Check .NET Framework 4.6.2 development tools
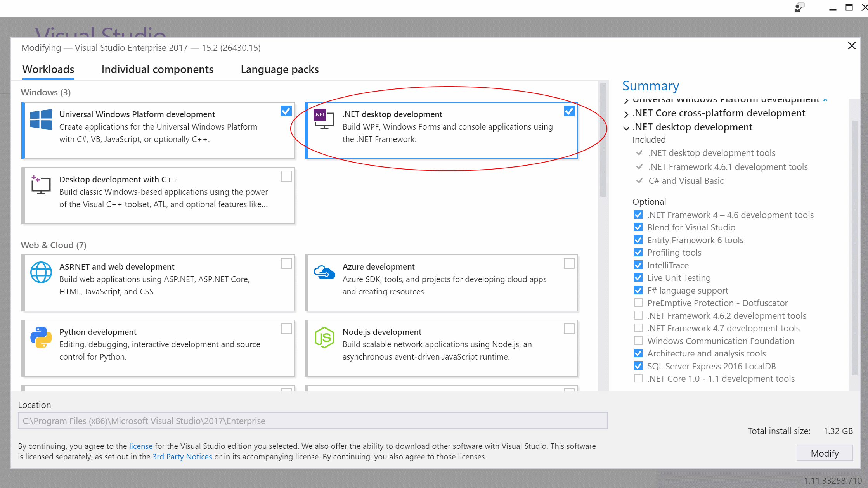Image resolution: width=868 pixels, height=488 pixels. 638,315
